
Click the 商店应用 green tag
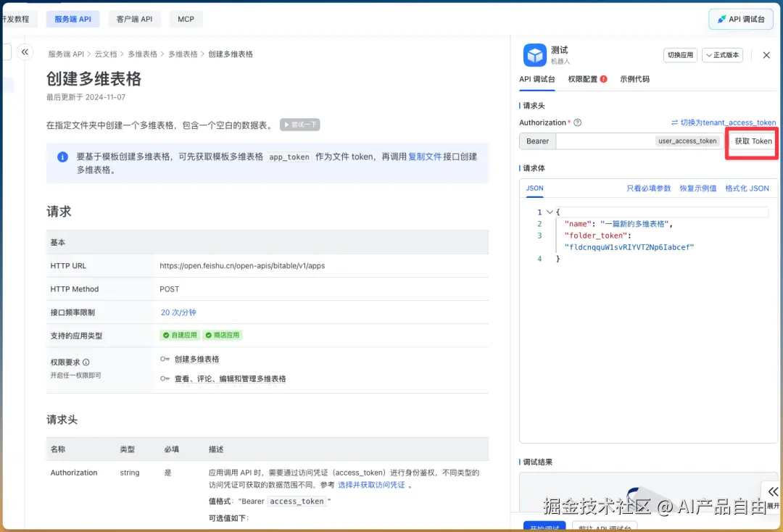(x=223, y=336)
